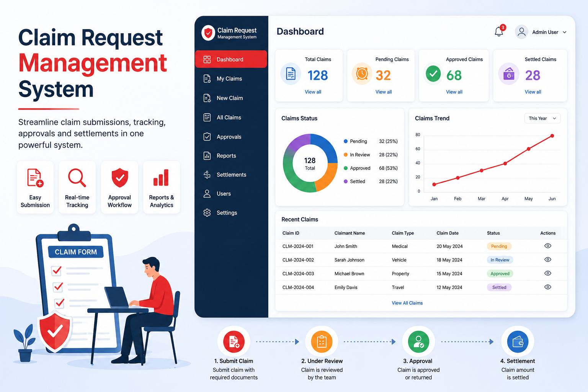Screen dimensions: 588x392
Task: Click the Real-time Tracking magnifier icon
Action: [x=77, y=178]
